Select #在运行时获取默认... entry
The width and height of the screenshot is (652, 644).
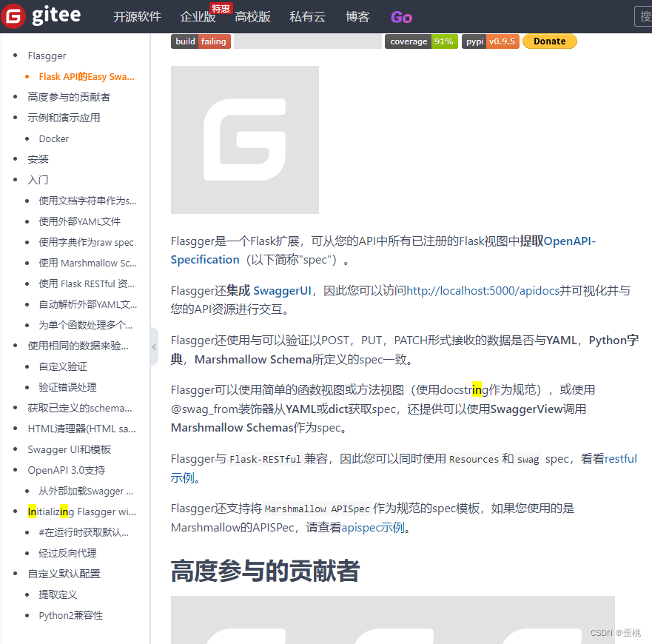(x=84, y=532)
